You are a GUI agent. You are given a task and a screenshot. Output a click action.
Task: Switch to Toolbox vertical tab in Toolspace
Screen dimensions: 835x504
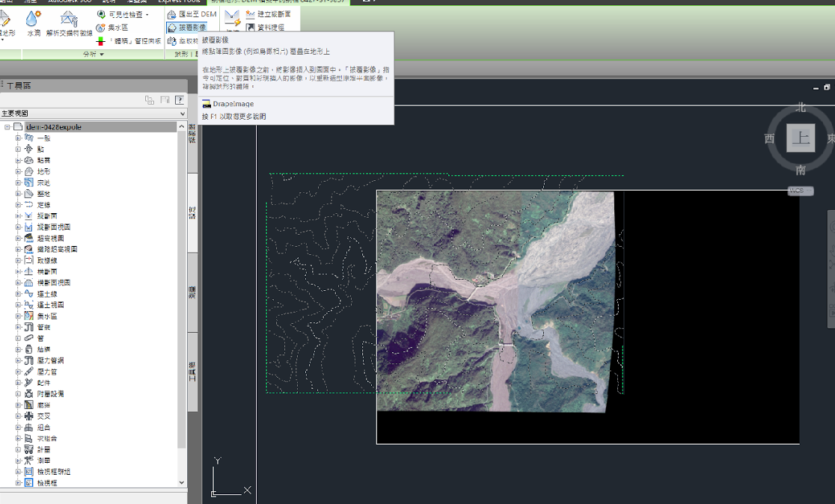192,372
